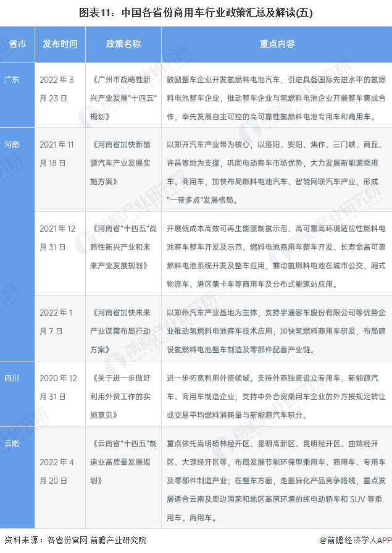Select the 发布时间 column header
The height and width of the screenshot is (553, 392).
pyautogui.click(x=60, y=44)
